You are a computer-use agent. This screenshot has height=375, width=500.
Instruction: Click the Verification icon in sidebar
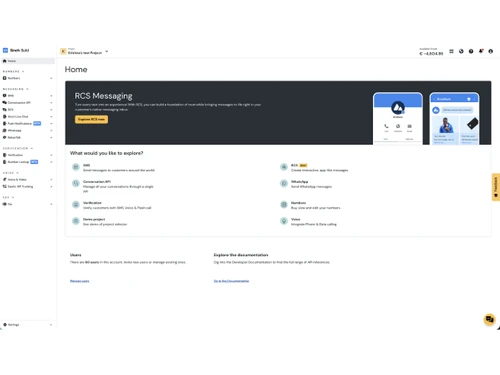(5, 155)
